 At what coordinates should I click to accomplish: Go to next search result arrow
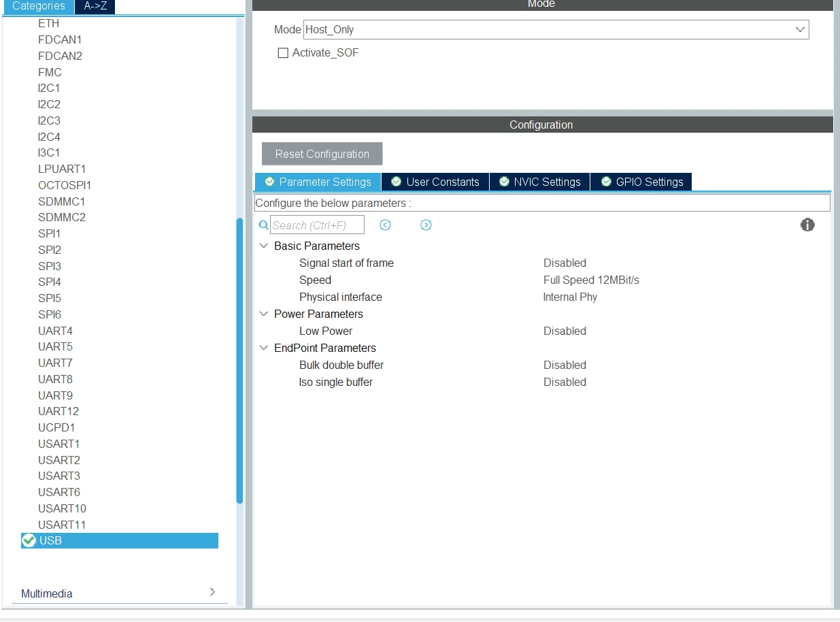[x=426, y=225]
